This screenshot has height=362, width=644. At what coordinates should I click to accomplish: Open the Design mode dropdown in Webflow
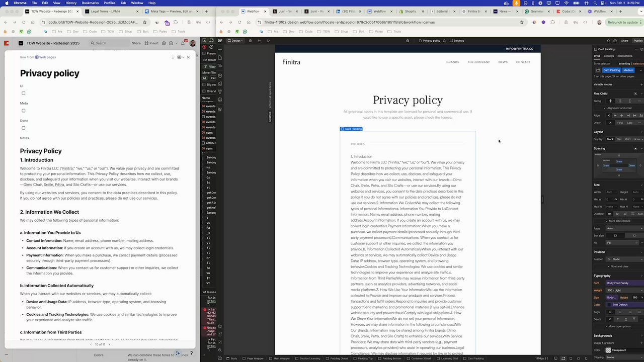(235, 41)
